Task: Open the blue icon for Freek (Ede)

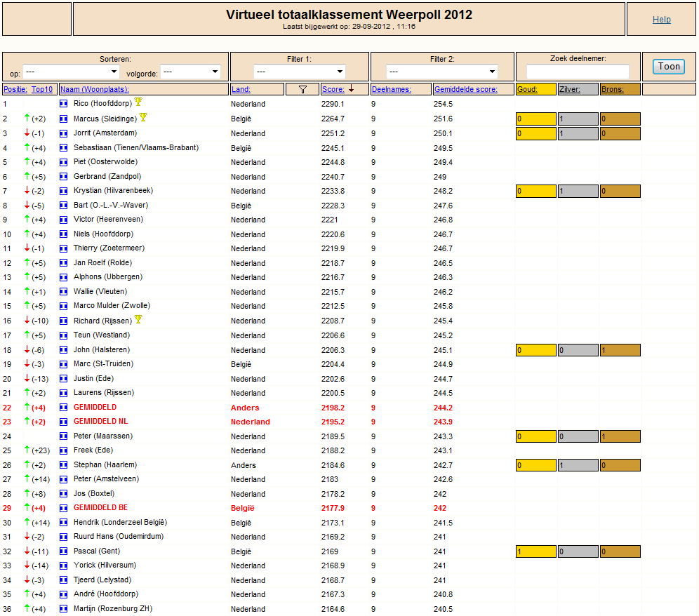Action: point(64,450)
